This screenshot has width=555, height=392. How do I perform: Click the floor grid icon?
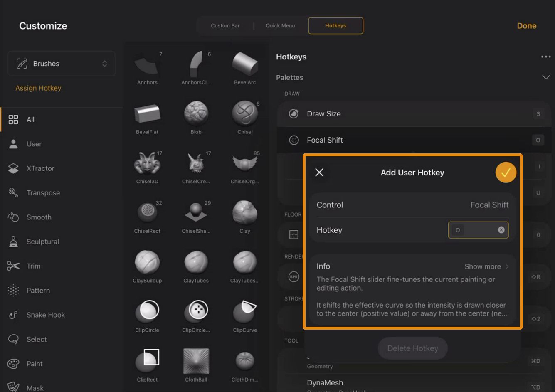pyautogui.click(x=294, y=235)
